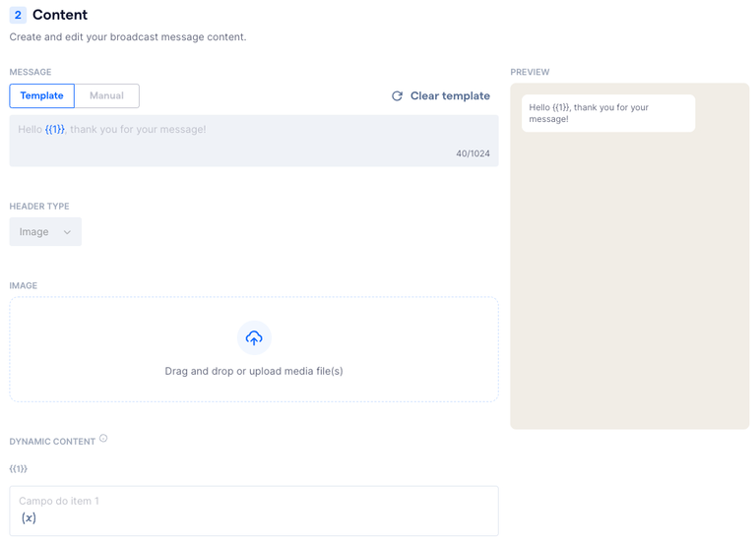Click the blue {{1}} variable in the message

(x=55, y=130)
